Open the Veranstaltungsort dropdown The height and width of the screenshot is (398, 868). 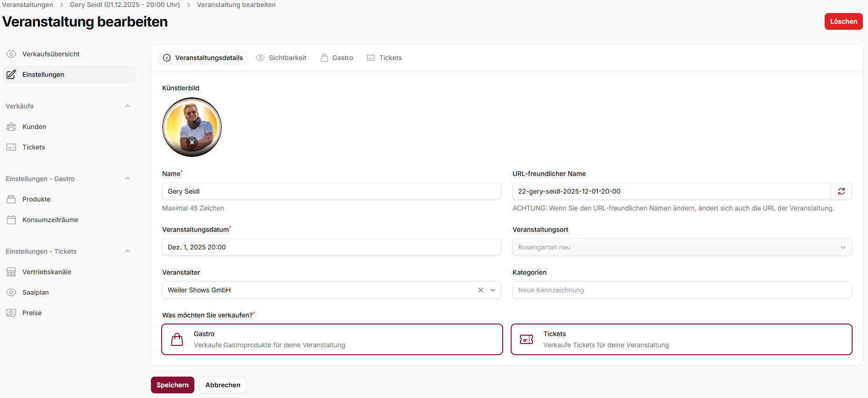[x=682, y=247]
